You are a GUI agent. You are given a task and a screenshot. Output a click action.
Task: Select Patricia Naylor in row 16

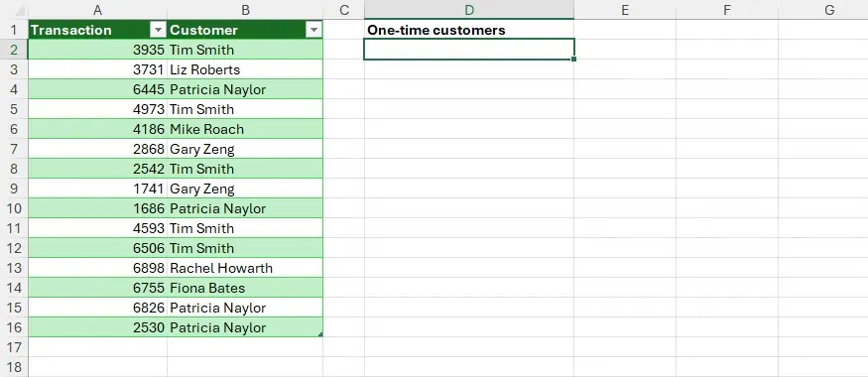pyautogui.click(x=245, y=327)
